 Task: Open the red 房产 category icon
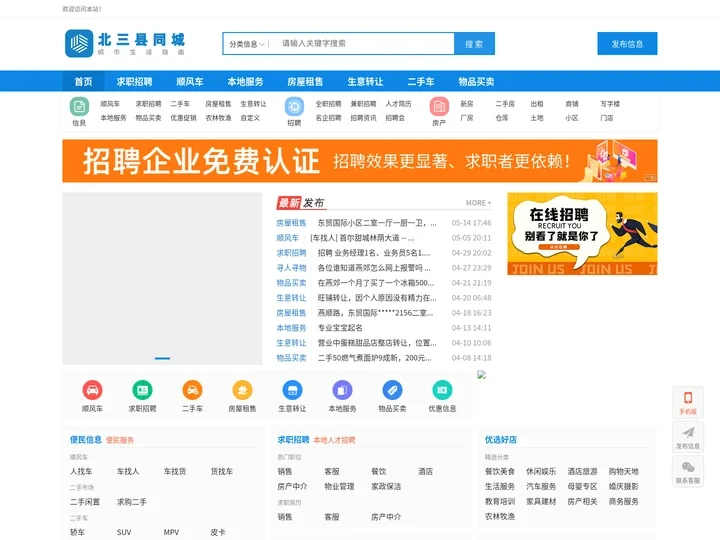[439, 107]
